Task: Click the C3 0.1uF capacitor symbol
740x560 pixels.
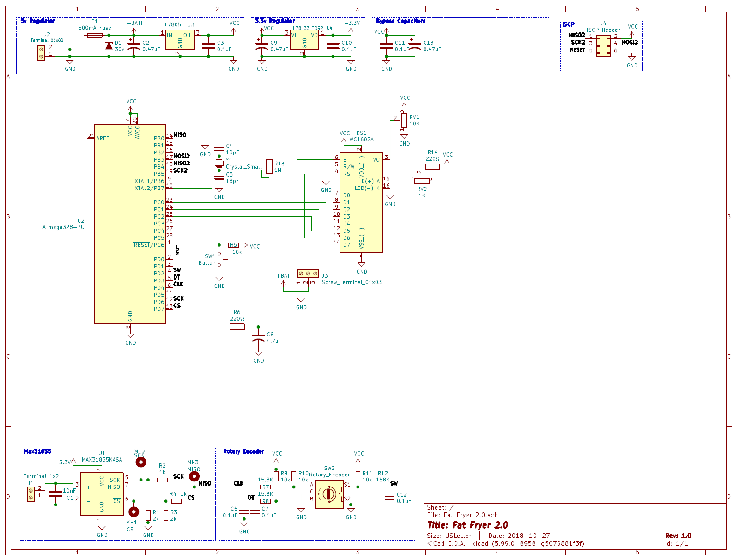Action: 209,46
